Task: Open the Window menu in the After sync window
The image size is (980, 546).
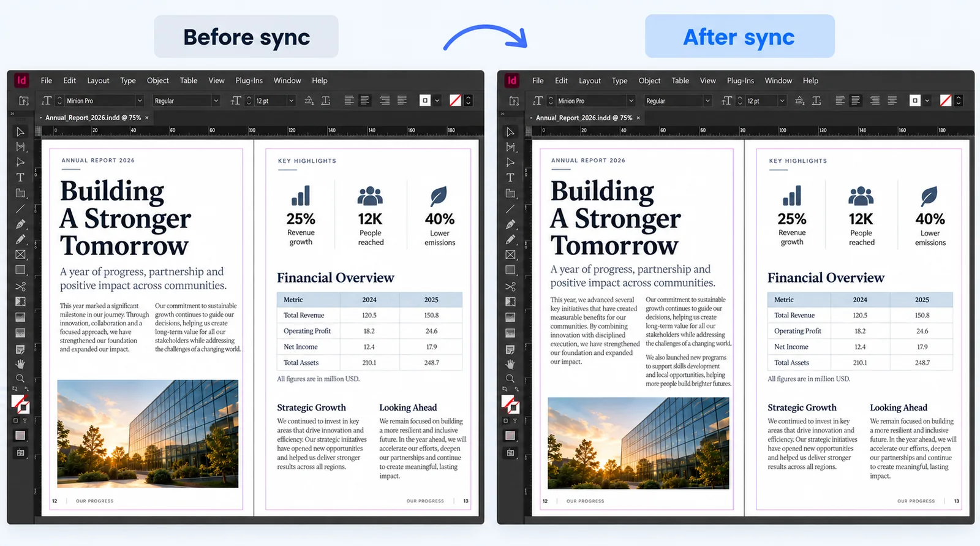Action: (x=778, y=80)
